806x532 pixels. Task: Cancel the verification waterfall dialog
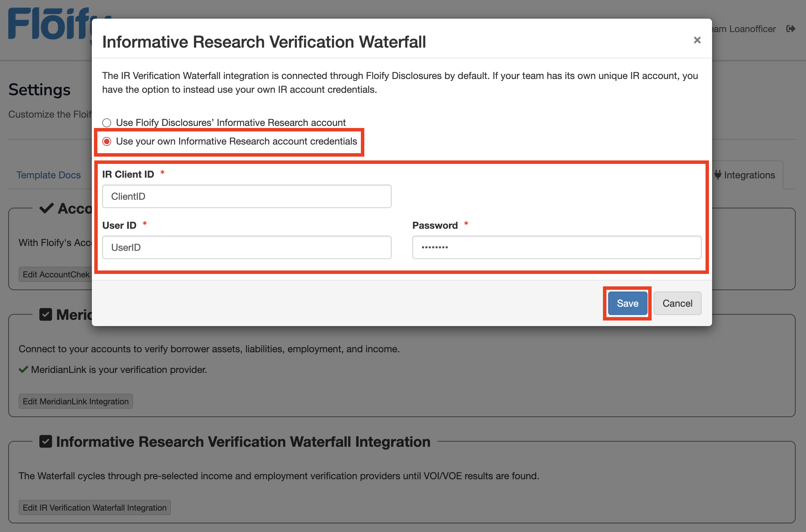pyautogui.click(x=677, y=303)
